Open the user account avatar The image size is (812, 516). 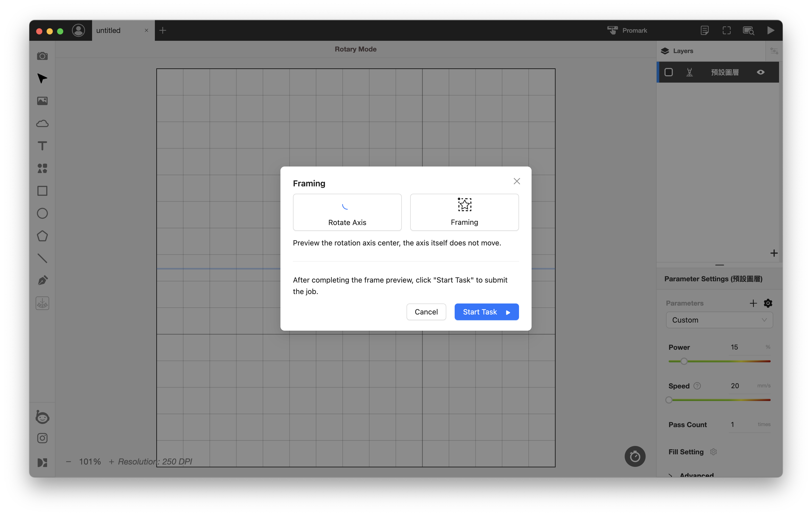(78, 30)
